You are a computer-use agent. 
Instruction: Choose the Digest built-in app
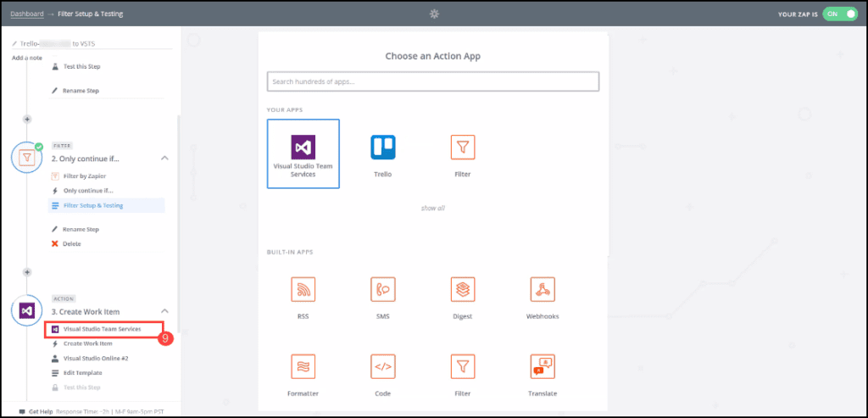[x=462, y=290]
